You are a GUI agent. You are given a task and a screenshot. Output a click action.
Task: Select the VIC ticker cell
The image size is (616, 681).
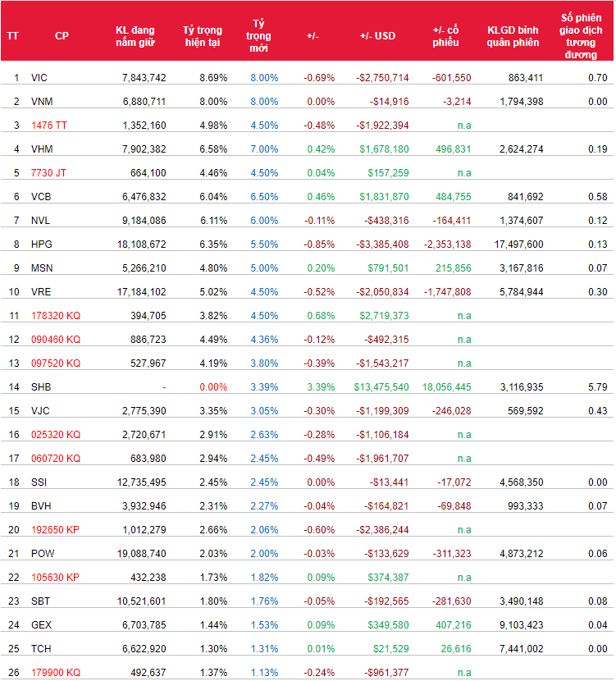point(39,78)
